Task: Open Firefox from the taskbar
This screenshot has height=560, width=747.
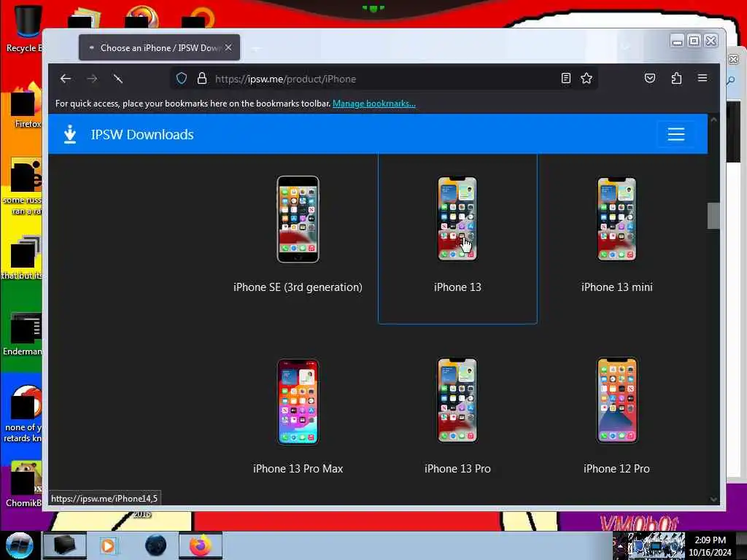Action: (201, 545)
